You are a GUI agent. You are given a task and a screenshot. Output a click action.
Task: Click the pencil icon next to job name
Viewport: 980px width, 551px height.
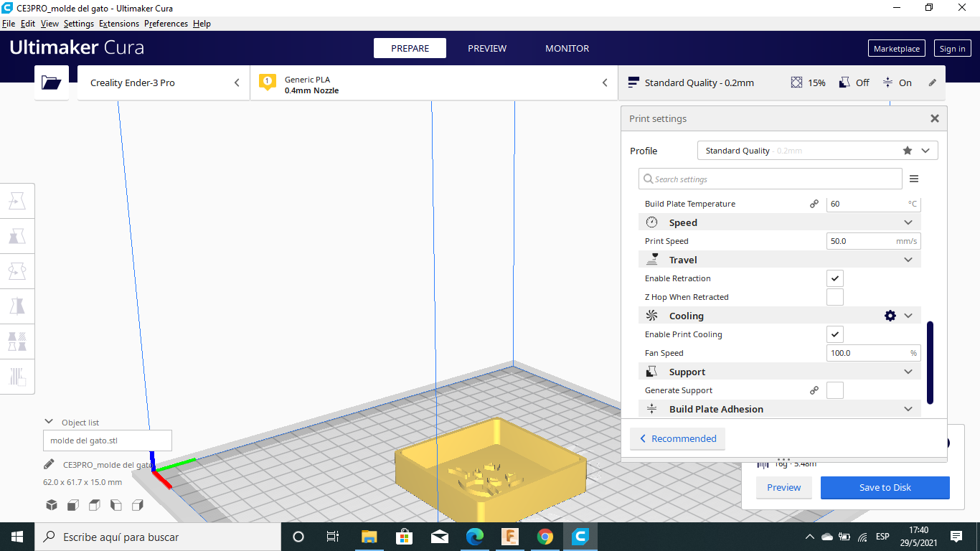tap(49, 464)
